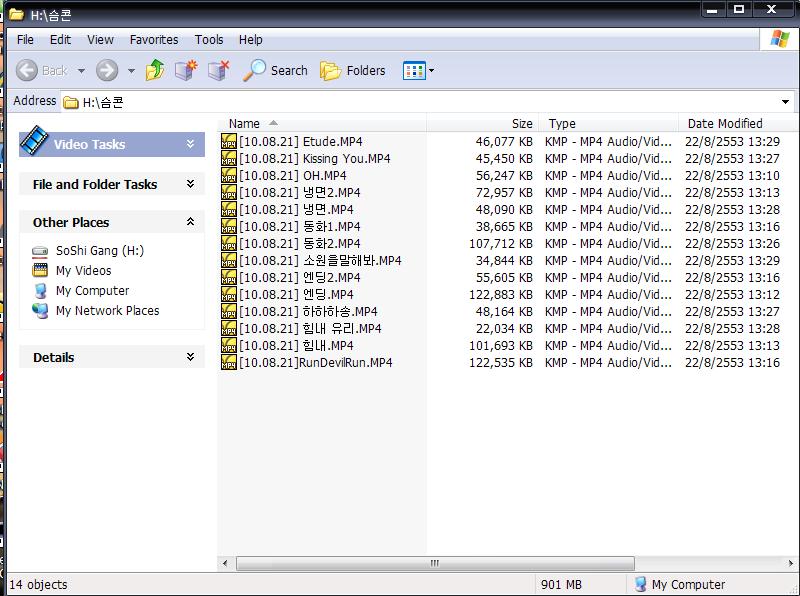Select 엔딩2.MP4 file icon
Viewport: 800px width, 596px height.
pyautogui.click(x=229, y=277)
